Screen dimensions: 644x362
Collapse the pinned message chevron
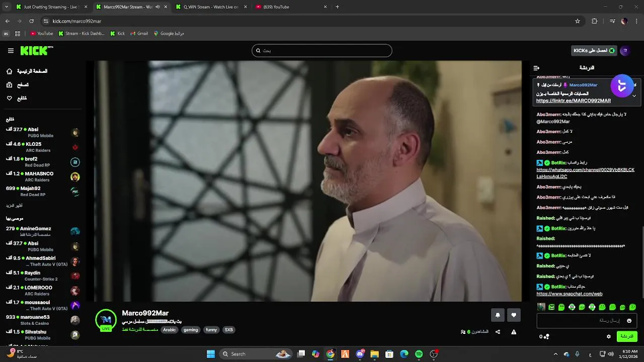pos(634,96)
